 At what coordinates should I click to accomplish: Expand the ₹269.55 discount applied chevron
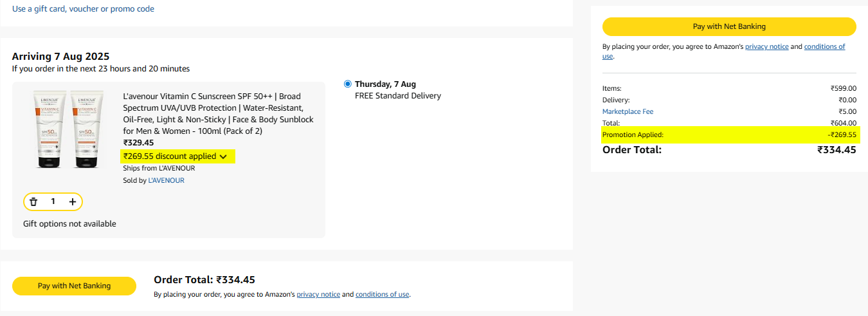(x=223, y=156)
